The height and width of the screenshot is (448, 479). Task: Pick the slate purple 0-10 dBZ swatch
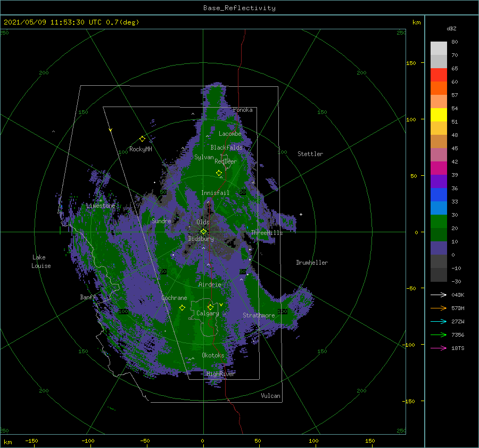tap(439, 248)
